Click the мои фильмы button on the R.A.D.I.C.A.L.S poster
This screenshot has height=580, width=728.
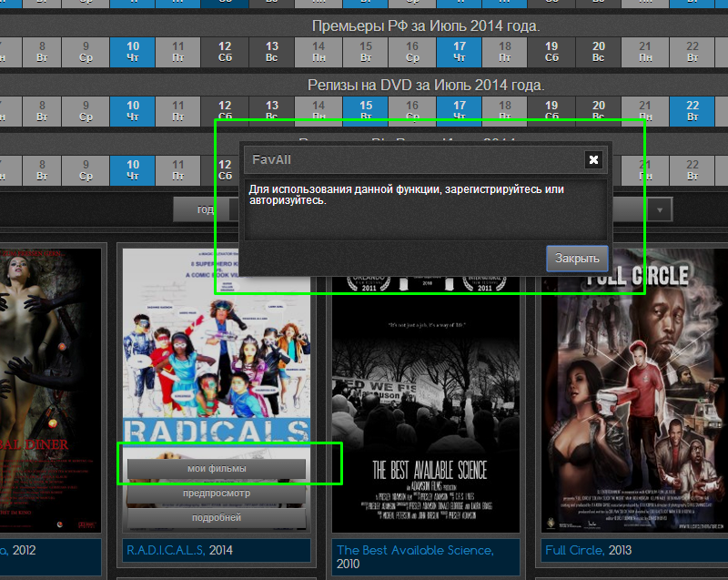[x=217, y=469]
